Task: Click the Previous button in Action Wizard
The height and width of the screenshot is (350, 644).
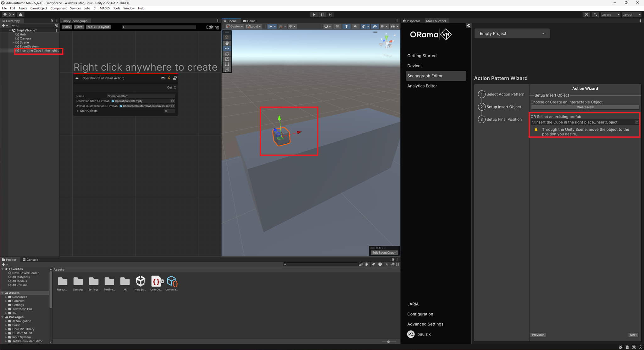Action: tap(538, 335)
